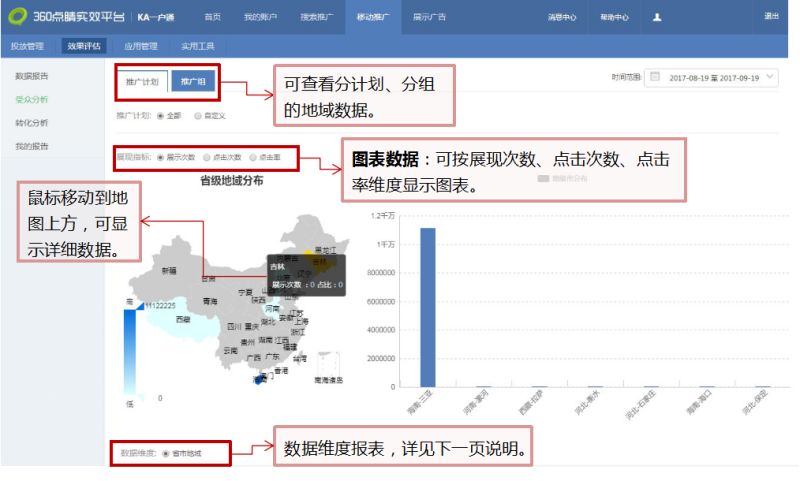Open 数据报告 in sidebar
The image size is (800, 481).
coord(32,76)
